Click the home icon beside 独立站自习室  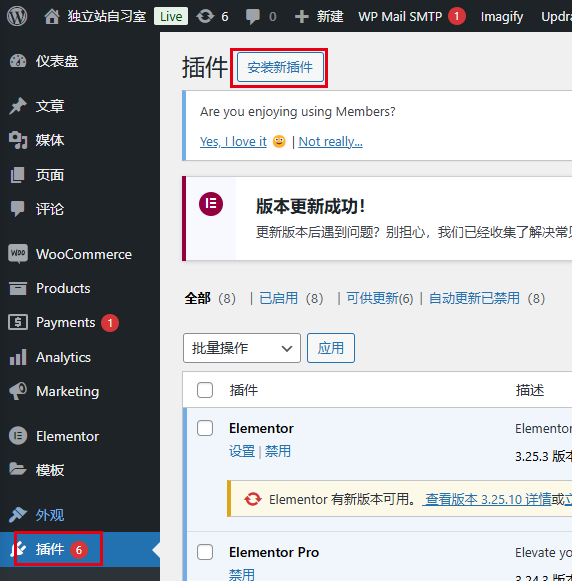coord(51,17)
